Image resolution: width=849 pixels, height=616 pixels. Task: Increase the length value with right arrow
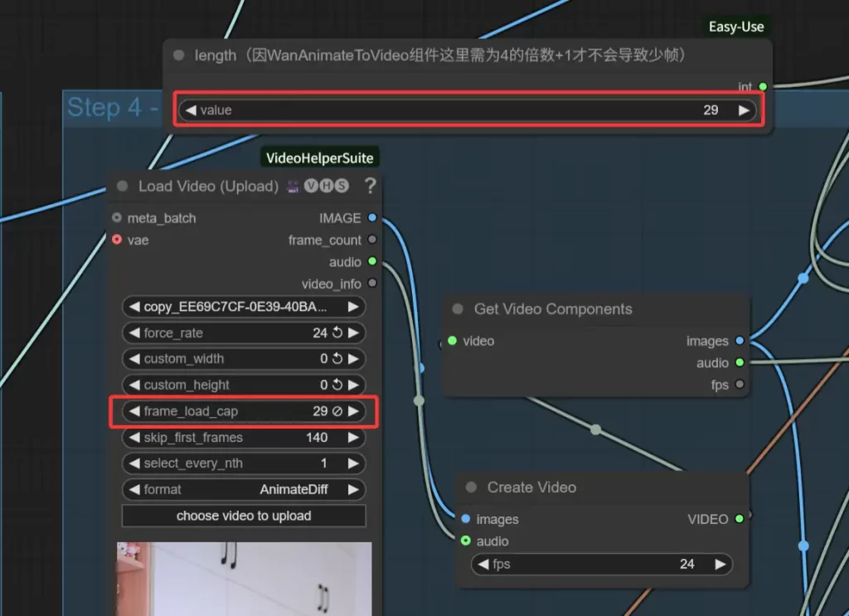[x=744, y=110]
